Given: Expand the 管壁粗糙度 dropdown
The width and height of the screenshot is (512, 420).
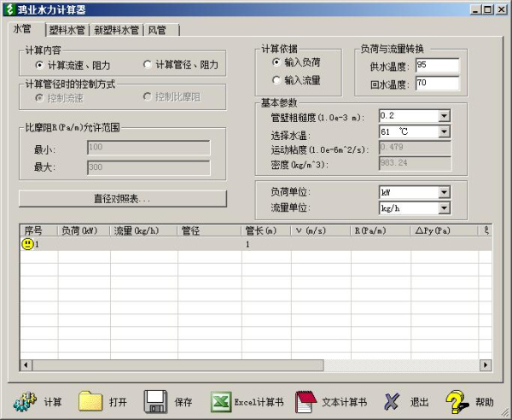Looking at the screenshot, I should click(444, 116).
